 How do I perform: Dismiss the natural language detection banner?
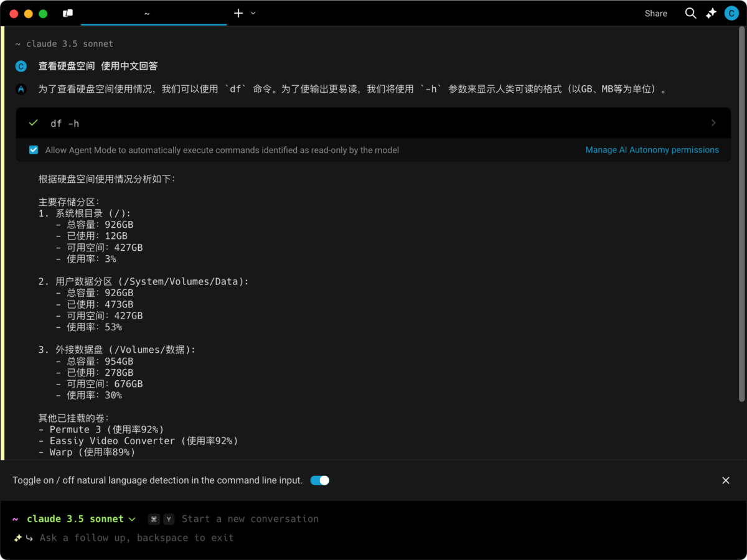tap(725, 480)
